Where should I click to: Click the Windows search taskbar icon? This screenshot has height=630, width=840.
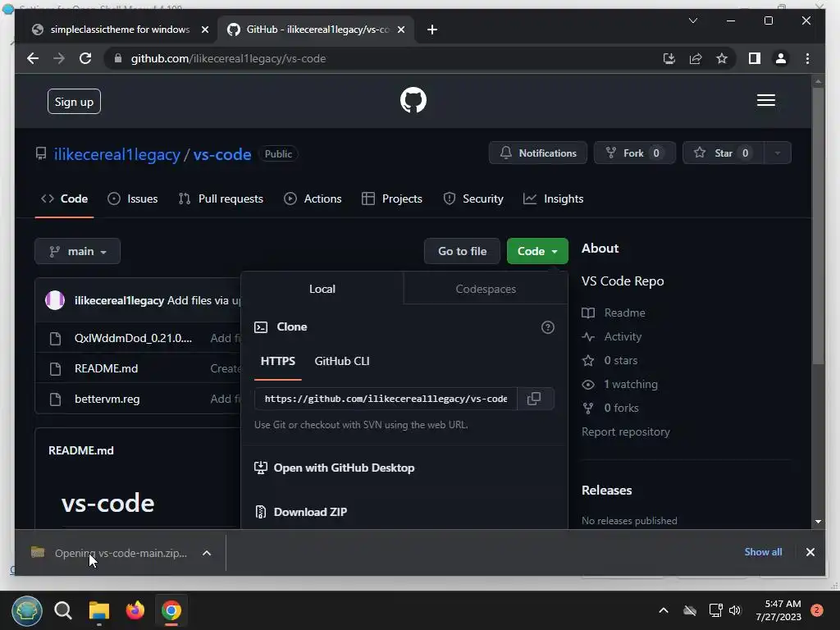(x=62, y=610)
